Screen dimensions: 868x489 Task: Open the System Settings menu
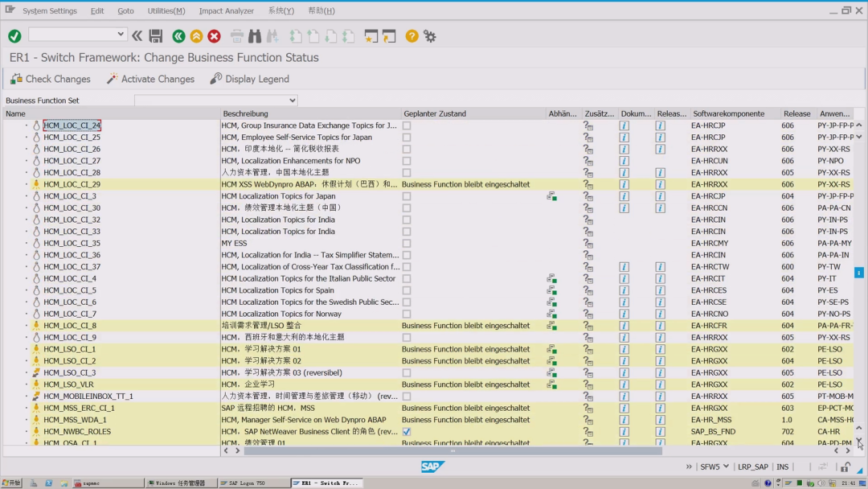point(50,10)
